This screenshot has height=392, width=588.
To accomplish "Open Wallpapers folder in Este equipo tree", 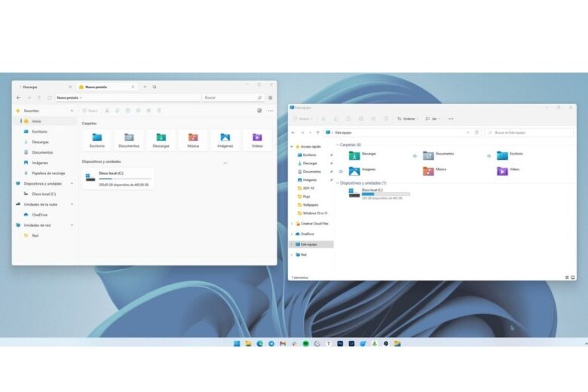I will (x=308, y=205).
